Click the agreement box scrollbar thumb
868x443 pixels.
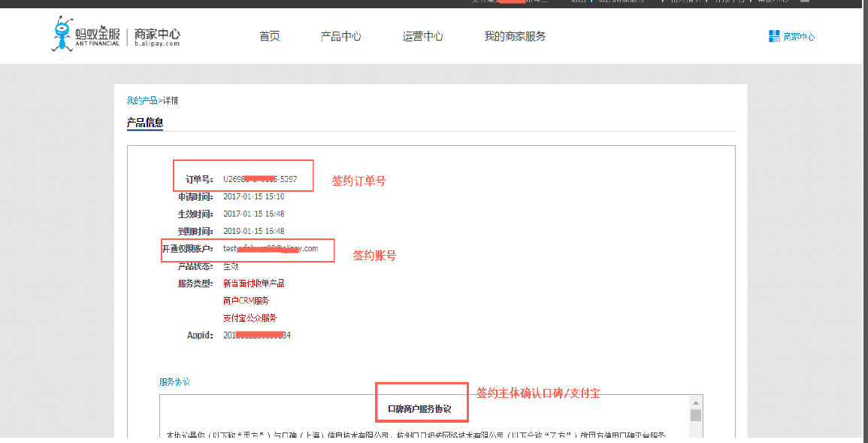pos(696,415)
